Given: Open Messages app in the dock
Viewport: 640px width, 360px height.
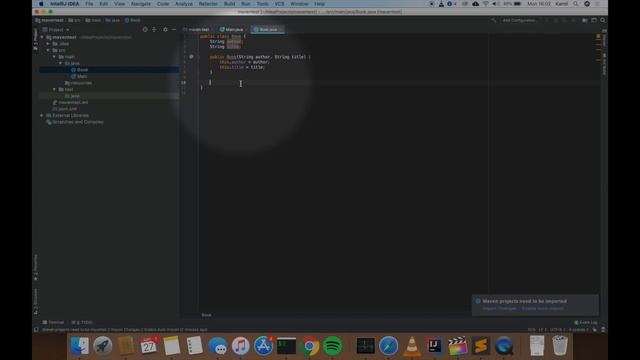Looking at the screenshot, I should point(218,346).
